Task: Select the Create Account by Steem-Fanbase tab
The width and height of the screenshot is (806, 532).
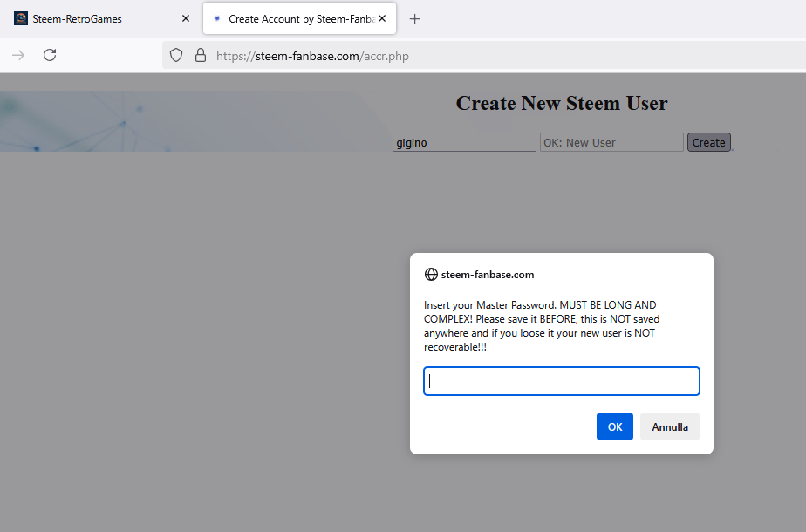Action: coord(300,19)
